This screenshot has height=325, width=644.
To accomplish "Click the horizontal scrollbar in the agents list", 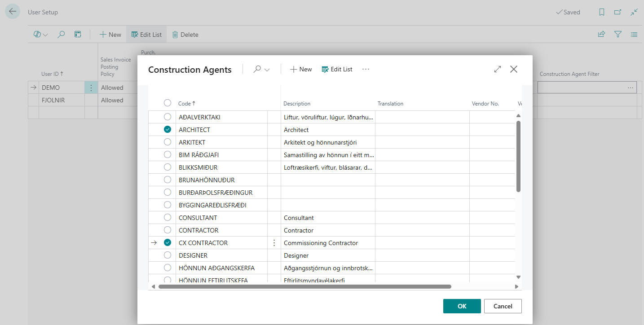I will pos(304,286).
